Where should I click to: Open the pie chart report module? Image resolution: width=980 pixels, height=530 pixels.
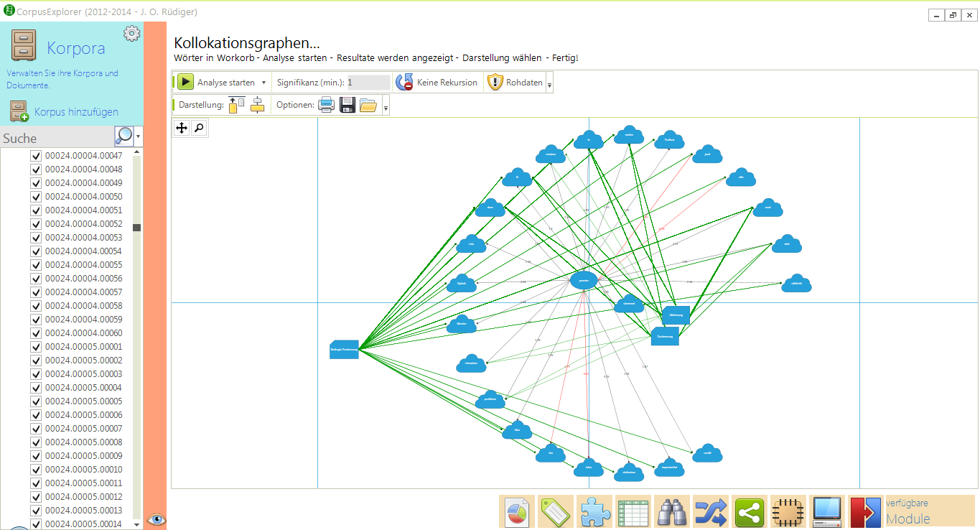(x=517, y=512)
